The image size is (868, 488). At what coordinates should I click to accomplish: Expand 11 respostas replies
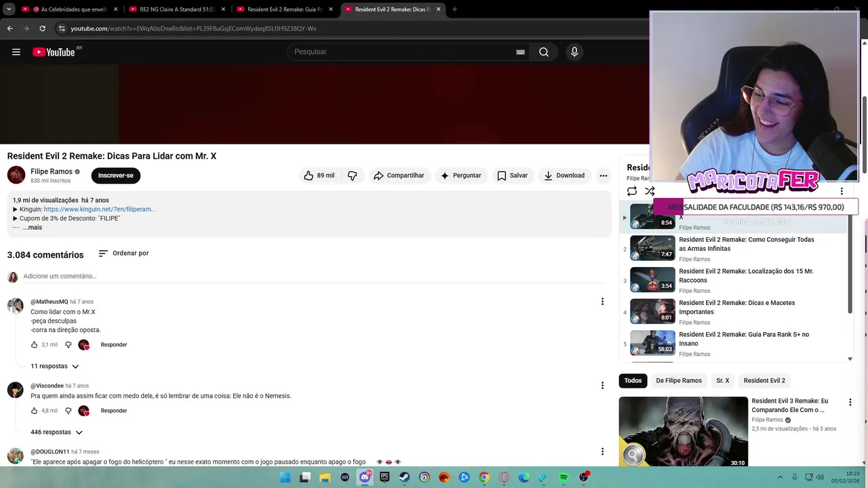click(55, 366)
